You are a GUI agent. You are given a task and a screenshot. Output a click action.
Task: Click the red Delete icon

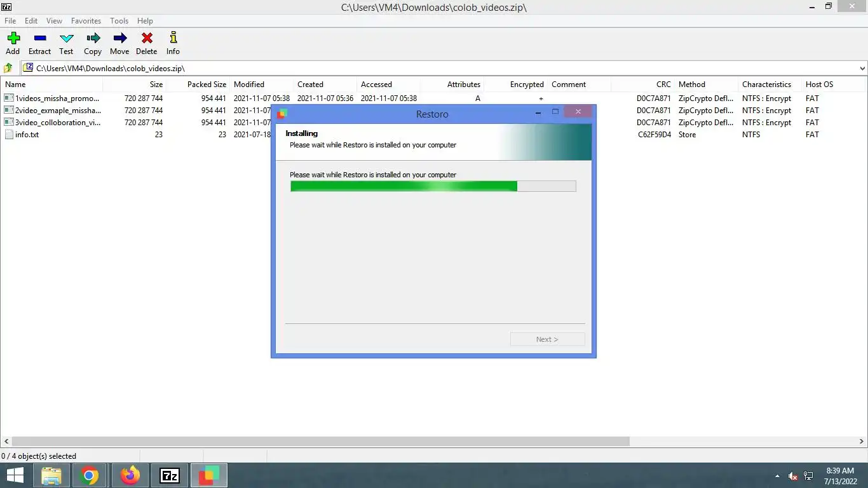pyautogui.click(x=146, y=38)
